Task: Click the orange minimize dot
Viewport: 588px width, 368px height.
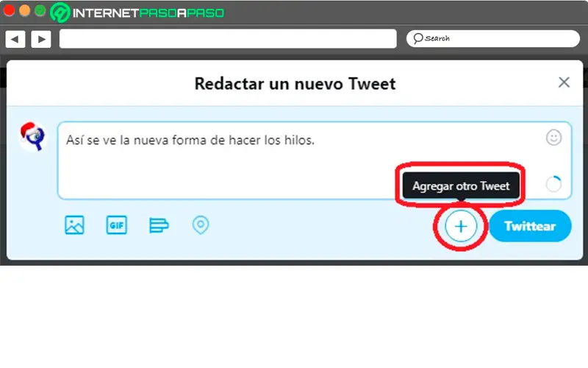Action: coord(25,10)
